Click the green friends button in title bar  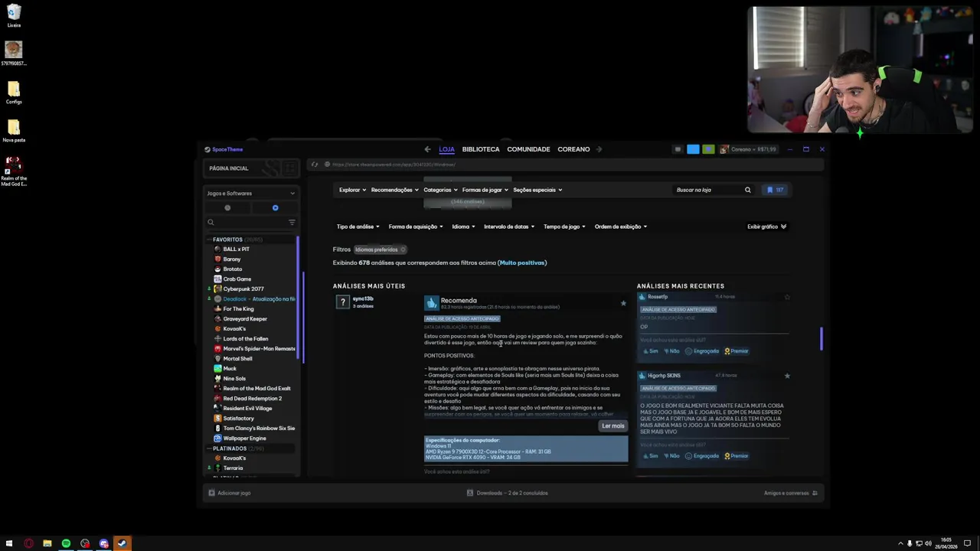(x=708, y=149)
